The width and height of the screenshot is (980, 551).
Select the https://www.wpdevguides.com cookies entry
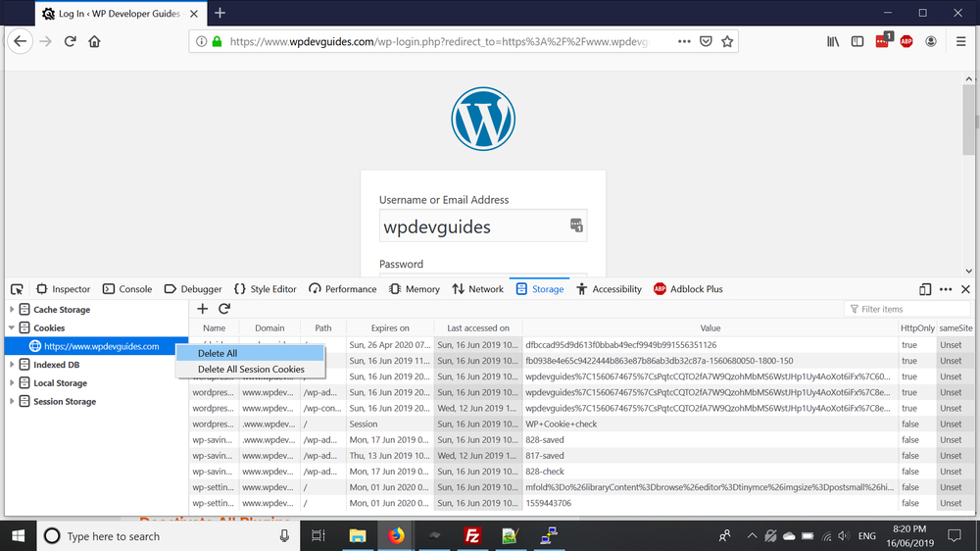[97, 346]
